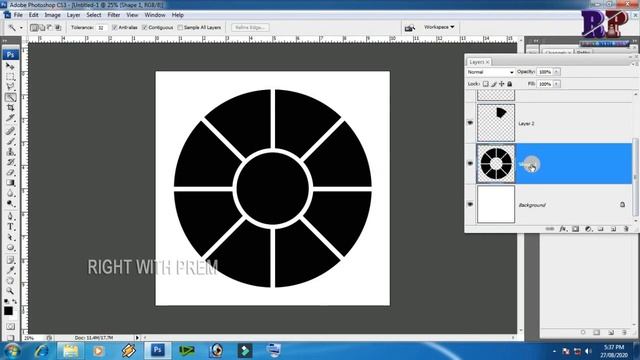This screenshot has height=360, width=640.
Task: Select the Slice tool
Action: [10, 118]
